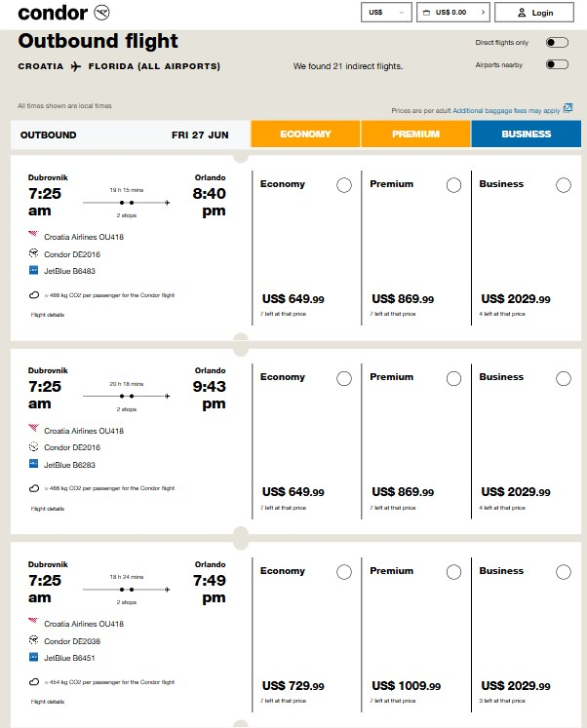The width and height of the screenshot is (587, 728).
Task: Click 'We found 21 indirect flights' text
Action: (x=348, y=66)
